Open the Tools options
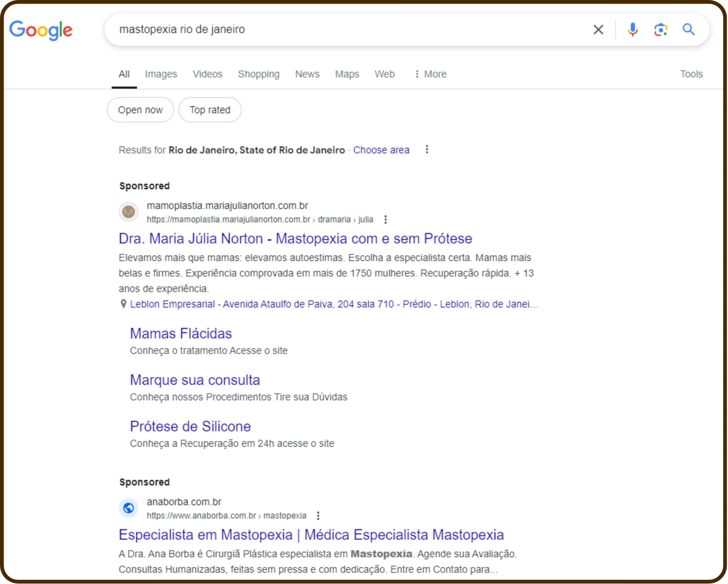This screenshot has width=728, height=584. pos(691,74)
